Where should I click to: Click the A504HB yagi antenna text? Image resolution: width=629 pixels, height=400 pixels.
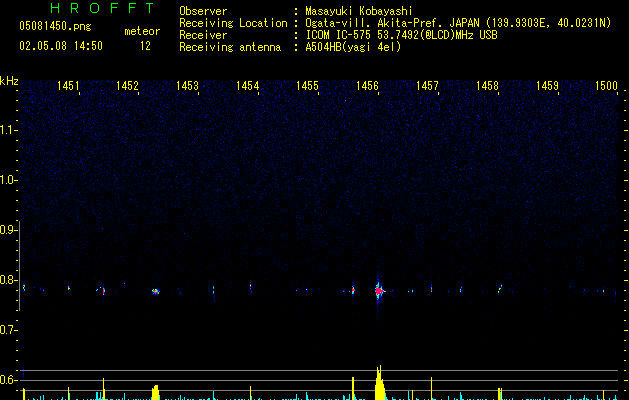click(353, 47)
